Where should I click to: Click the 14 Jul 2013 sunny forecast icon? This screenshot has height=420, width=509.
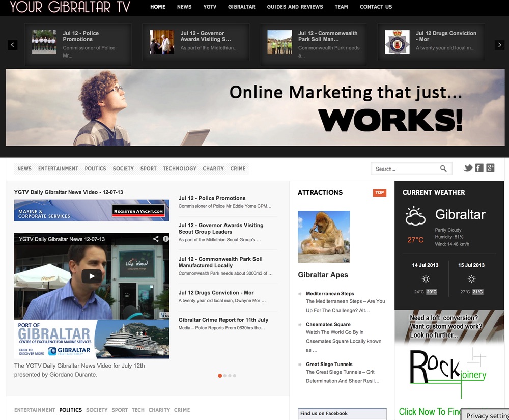[426, 279]
